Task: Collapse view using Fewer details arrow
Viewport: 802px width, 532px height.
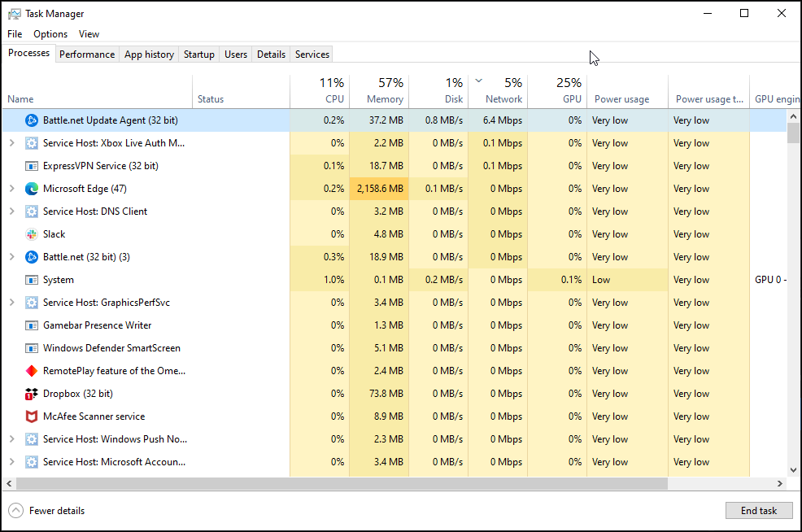Action: (x=16, y=511)
